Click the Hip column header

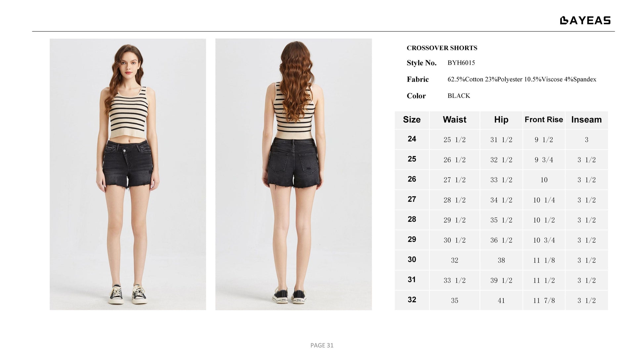coord(501,120)
